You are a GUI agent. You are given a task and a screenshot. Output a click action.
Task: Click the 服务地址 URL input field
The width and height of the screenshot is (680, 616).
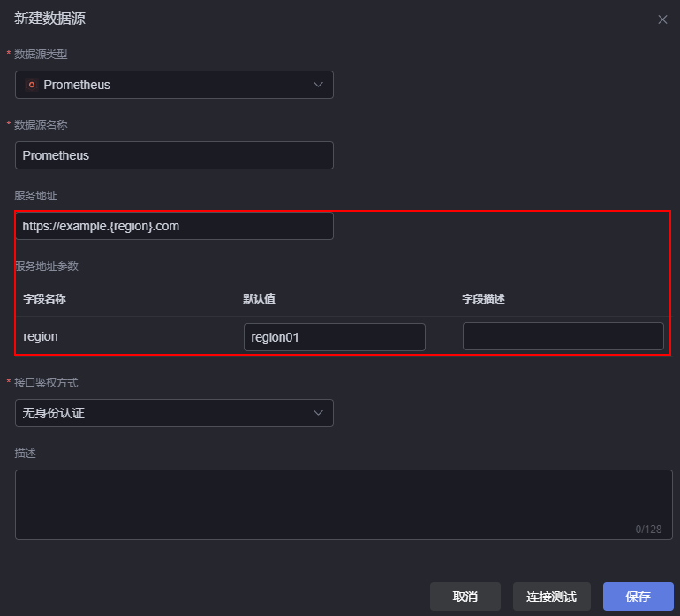click(174, 226)
